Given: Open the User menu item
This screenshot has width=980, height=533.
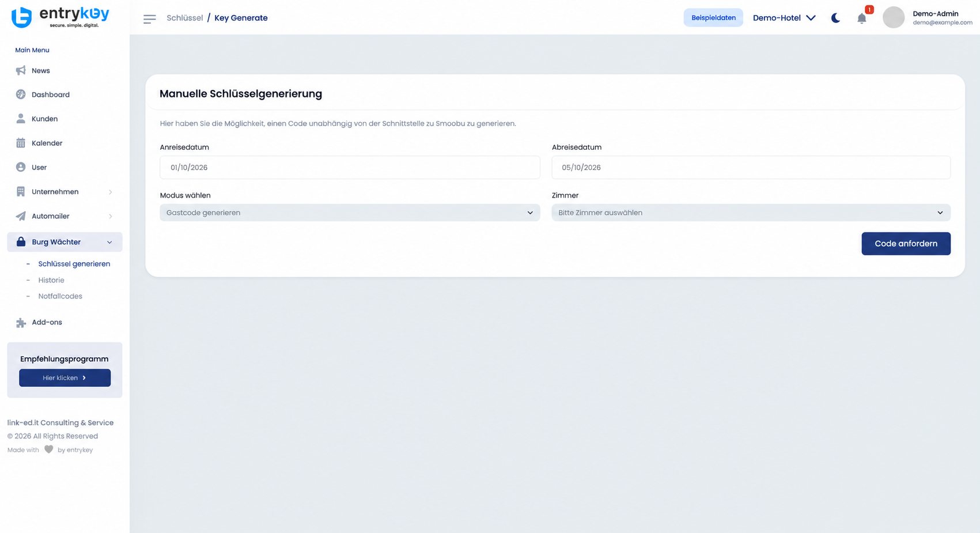Looking at the screenshot, I should [39, 167].
